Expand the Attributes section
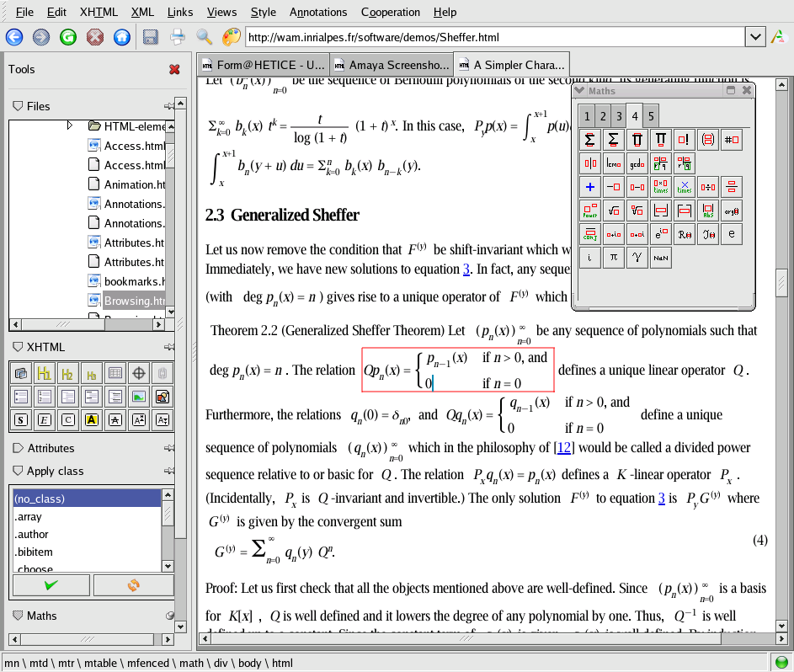 pos(18,448)
